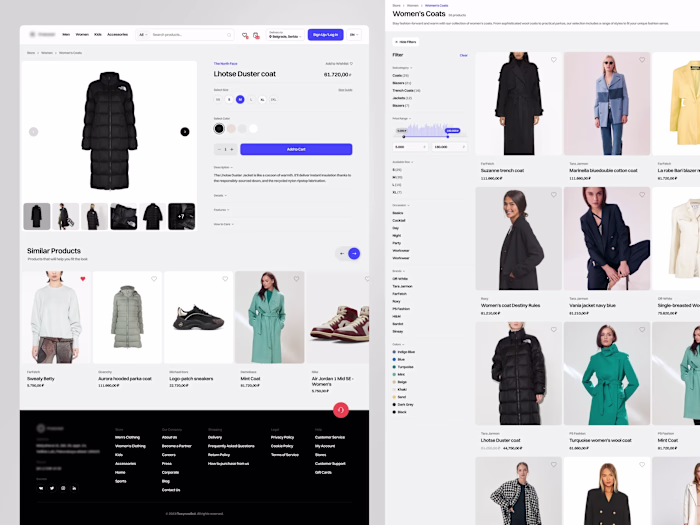Screen dimensions: 700x525
Task: Increase quantity with the plus icon
Action: (232, 150)
